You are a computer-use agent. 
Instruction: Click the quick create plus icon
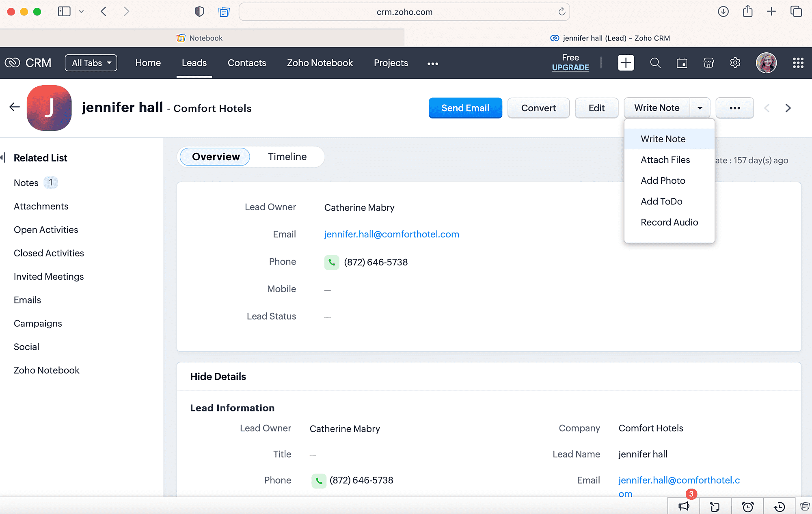coord(626,63)
